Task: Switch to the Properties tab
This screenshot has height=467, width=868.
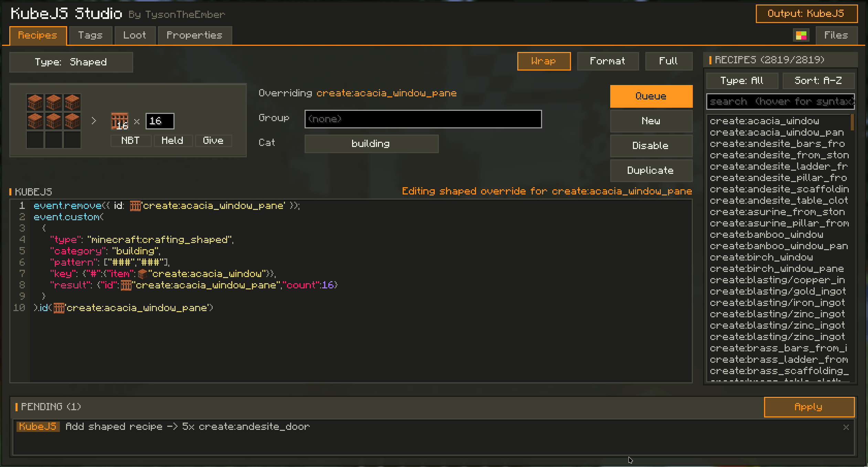Action: (195, 35)
